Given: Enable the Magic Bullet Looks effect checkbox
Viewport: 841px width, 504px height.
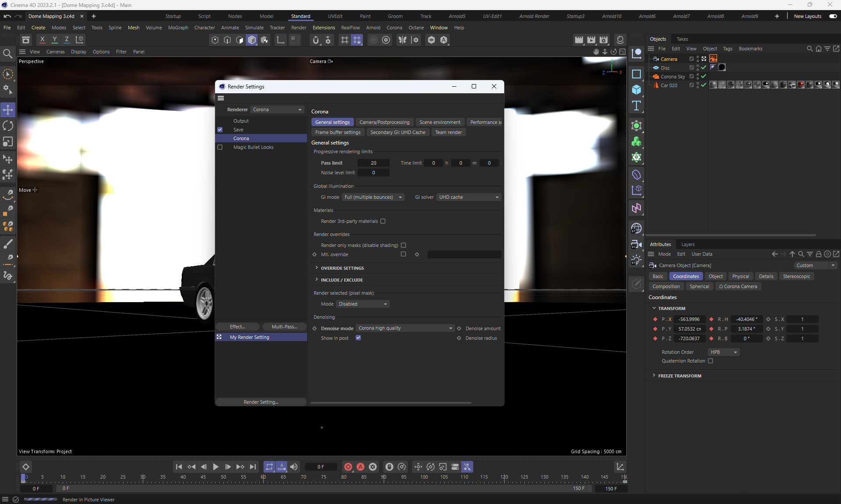Looking at the screenshot, I should (220, 147).
